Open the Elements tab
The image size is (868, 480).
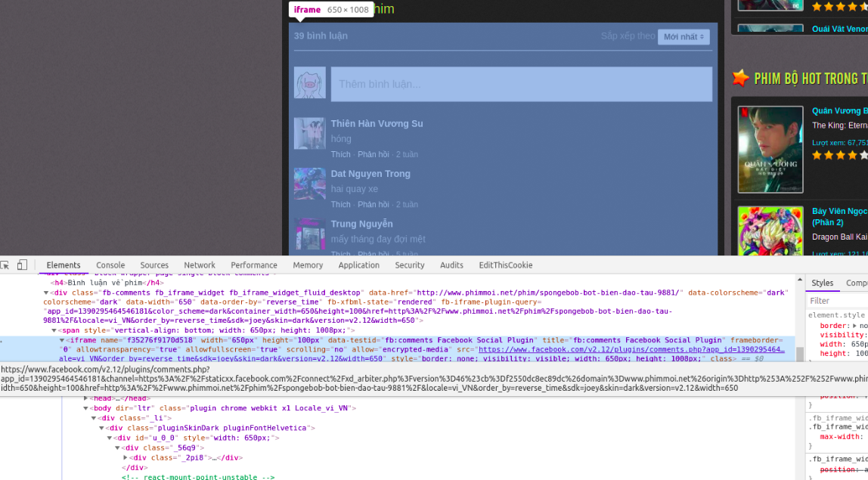(63, 265)
